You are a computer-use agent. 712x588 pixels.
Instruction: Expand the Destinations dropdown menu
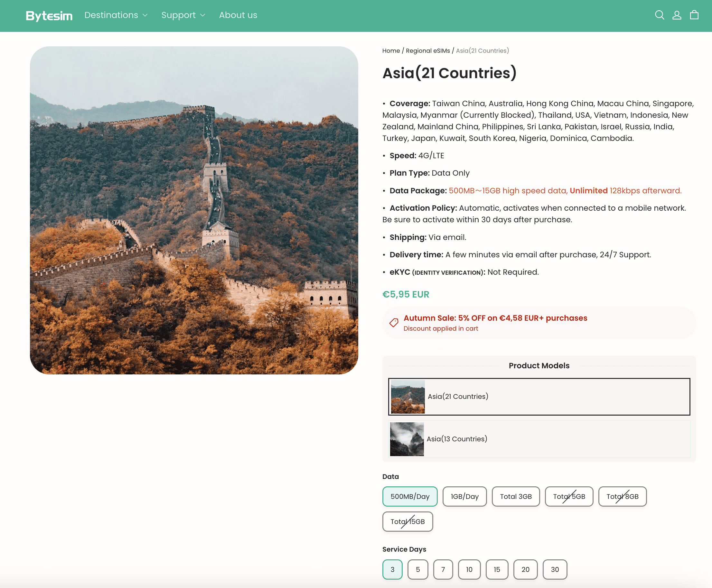pos(116,15)
